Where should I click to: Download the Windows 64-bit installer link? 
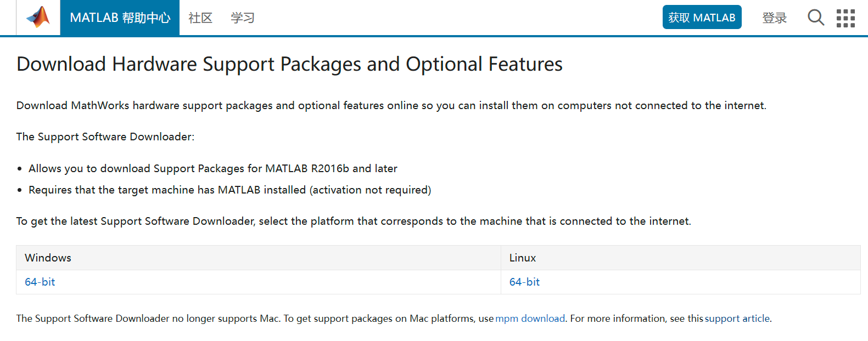point(40,282)
